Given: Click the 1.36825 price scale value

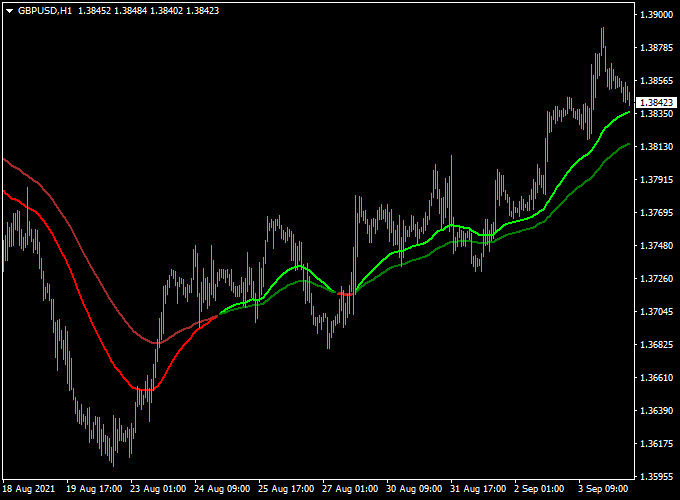Looking at the screenshot, I should coord(657,344).
